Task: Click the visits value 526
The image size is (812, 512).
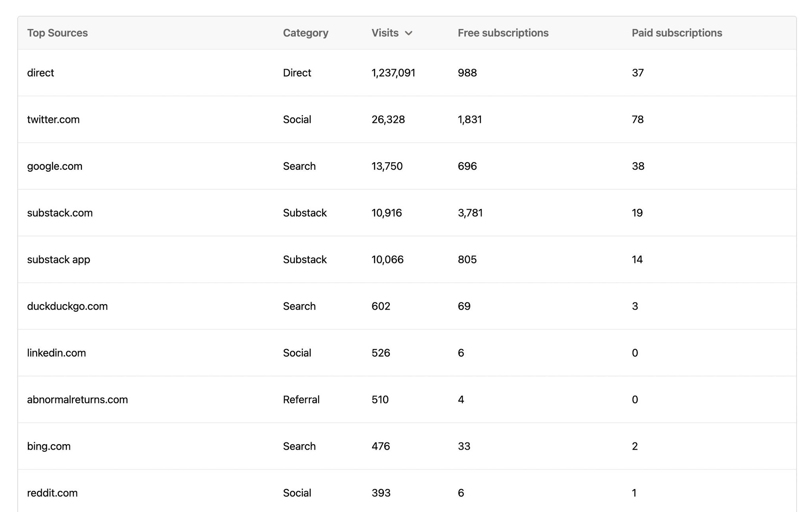Action: point(381,353)
